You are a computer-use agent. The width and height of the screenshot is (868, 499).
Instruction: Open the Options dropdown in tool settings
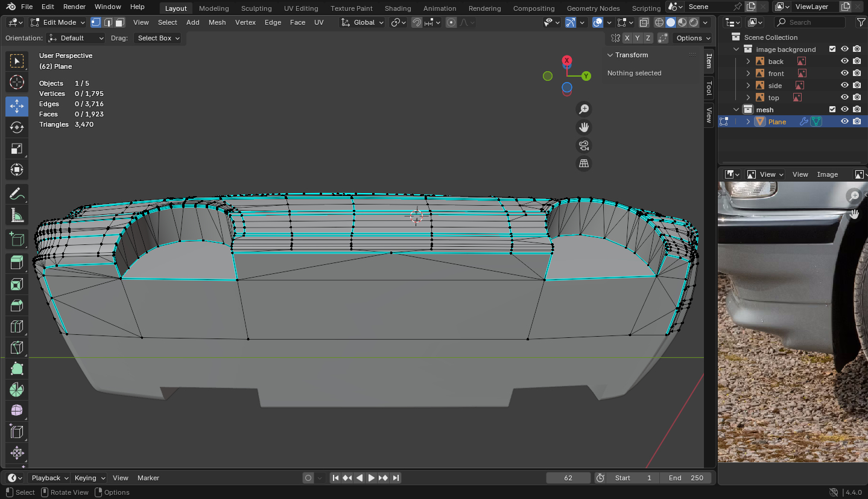click(x=692, y=38)
